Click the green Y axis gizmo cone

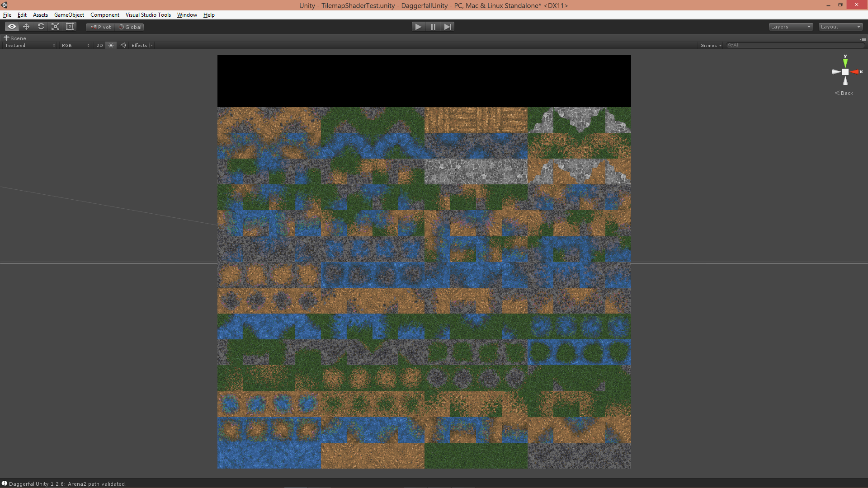point(845,62)
